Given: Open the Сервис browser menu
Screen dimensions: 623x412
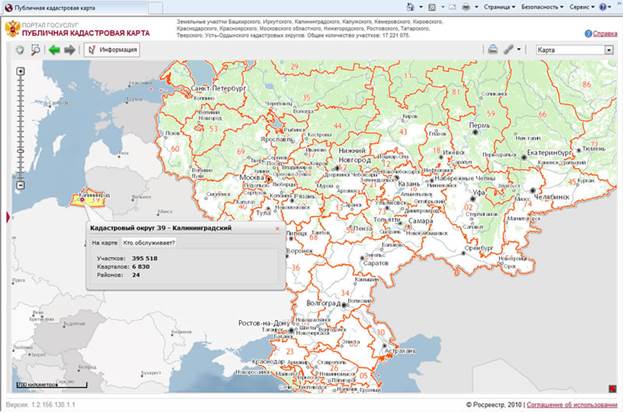Looking at the screenshot, I should coord(582,7).
